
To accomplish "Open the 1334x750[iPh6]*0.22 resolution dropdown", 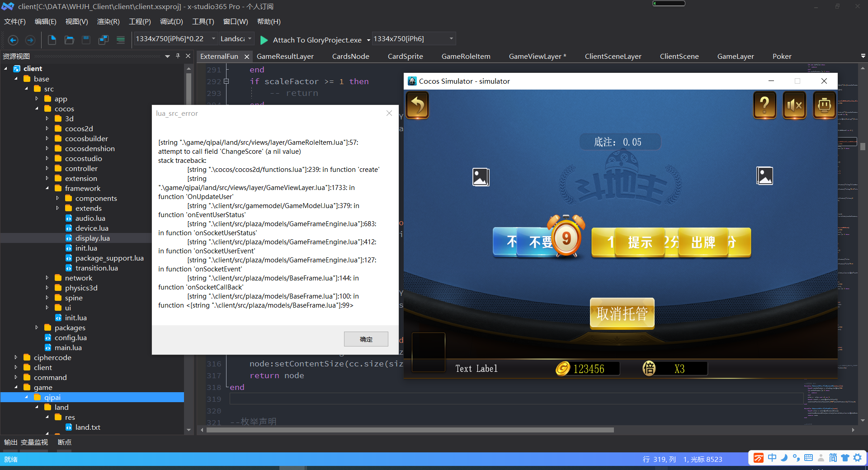I will click(x=214, y=39).
